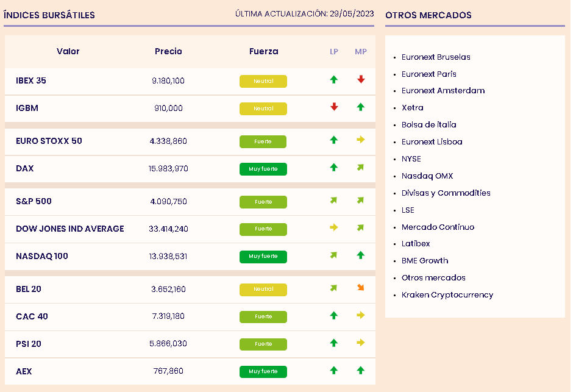
Task: Click the NASDAQ 100 MP green up arrow
Action: coord(361,255)
